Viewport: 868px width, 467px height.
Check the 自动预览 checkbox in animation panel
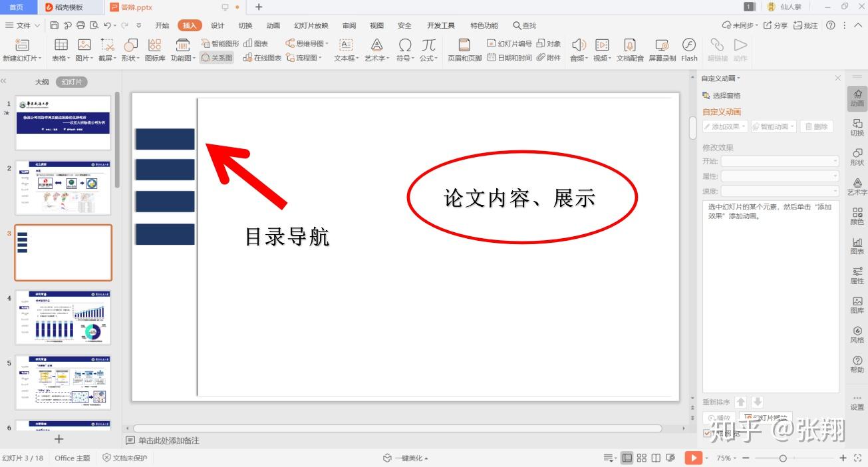[706, 433]
